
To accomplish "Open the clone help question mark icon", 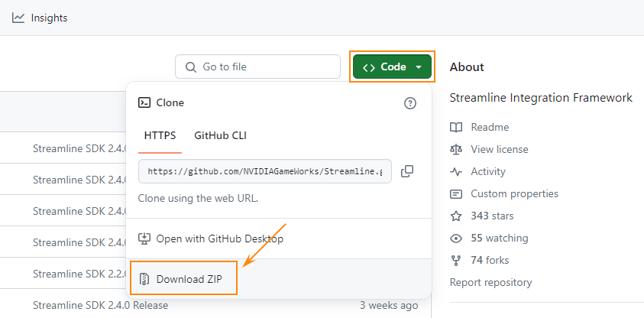I will pos(410,103).
